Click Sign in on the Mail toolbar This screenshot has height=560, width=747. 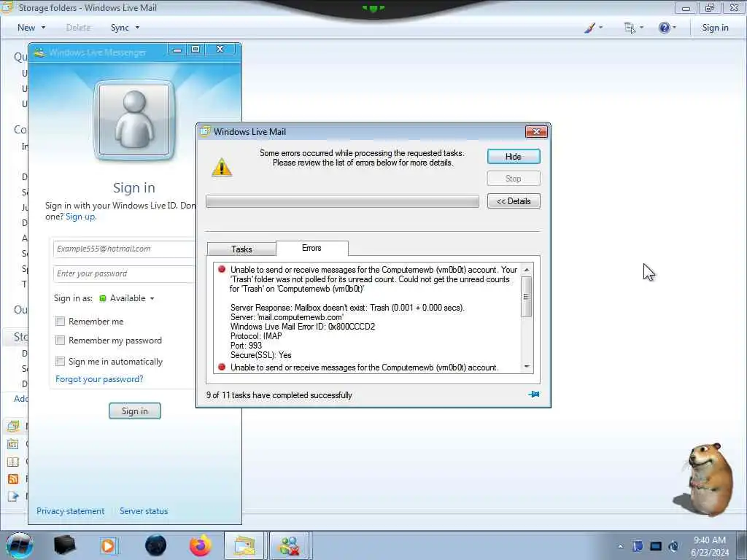715,28
